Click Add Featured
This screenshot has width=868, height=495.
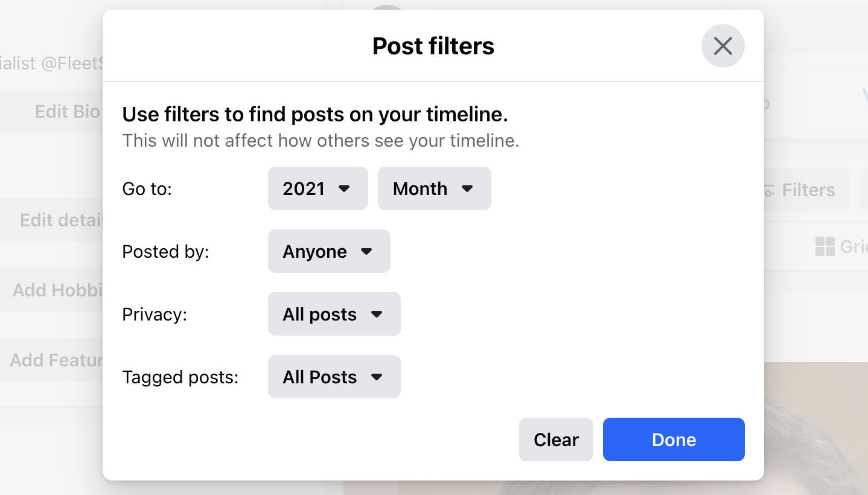click(57, 360)
